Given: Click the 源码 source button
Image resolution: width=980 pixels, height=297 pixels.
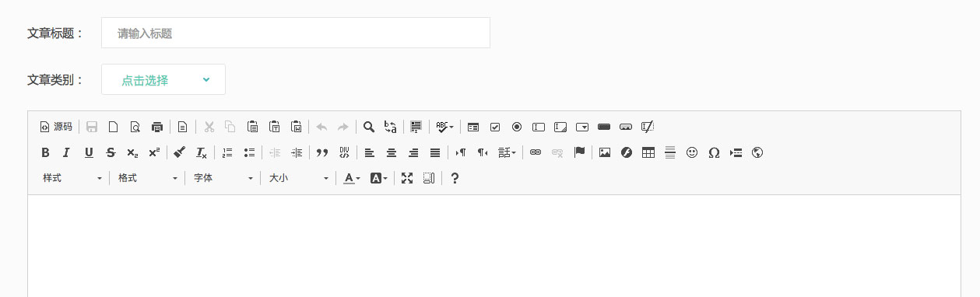Looking at the screenshot, I should [x=55, y=127].
